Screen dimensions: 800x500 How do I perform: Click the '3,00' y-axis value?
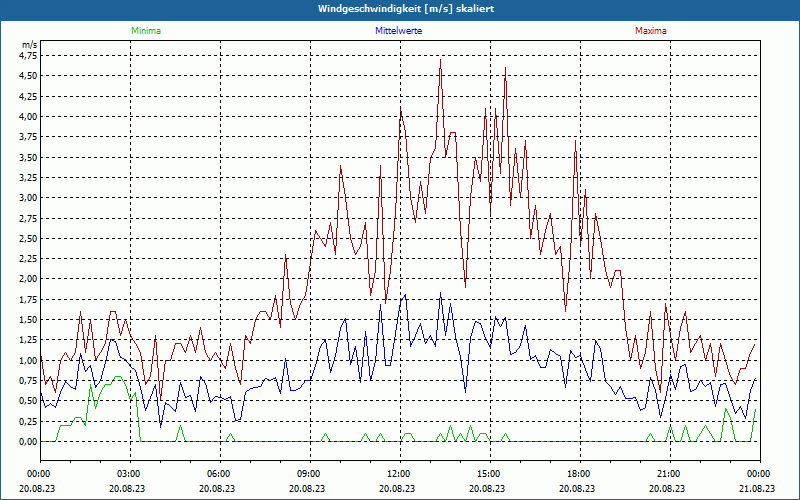(29, 198)
